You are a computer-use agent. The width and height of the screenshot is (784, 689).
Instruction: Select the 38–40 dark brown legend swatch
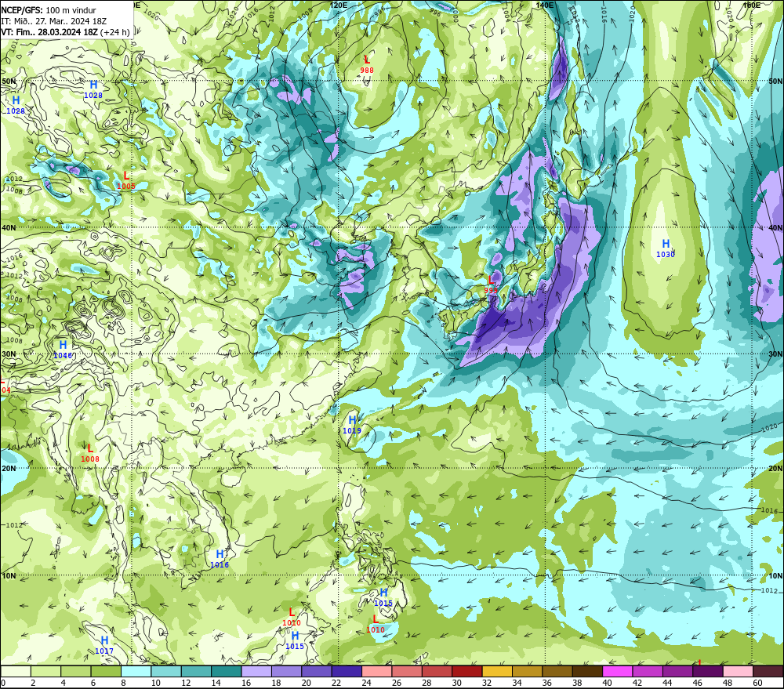pyautogui.click(x=587, y=671)
